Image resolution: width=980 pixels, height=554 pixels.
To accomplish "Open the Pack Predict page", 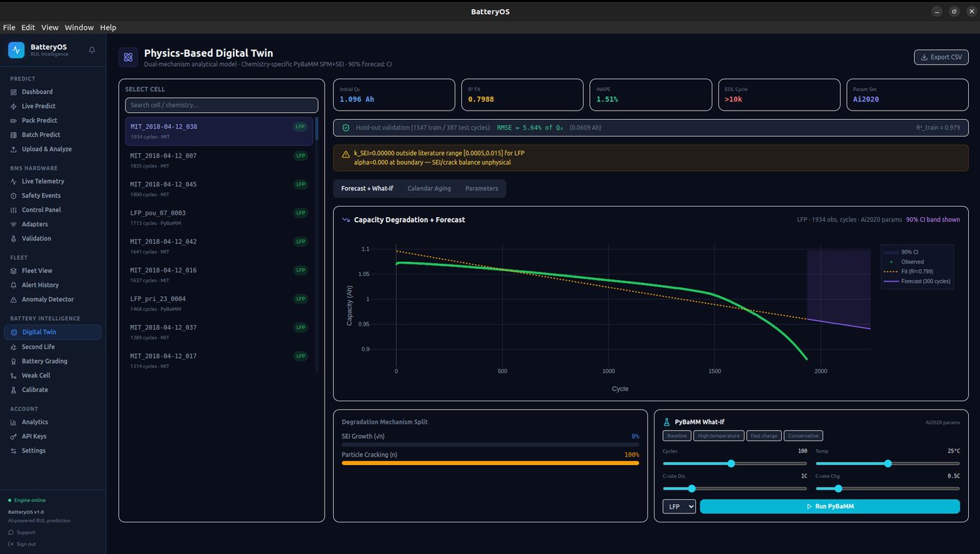I will (52, 120).
